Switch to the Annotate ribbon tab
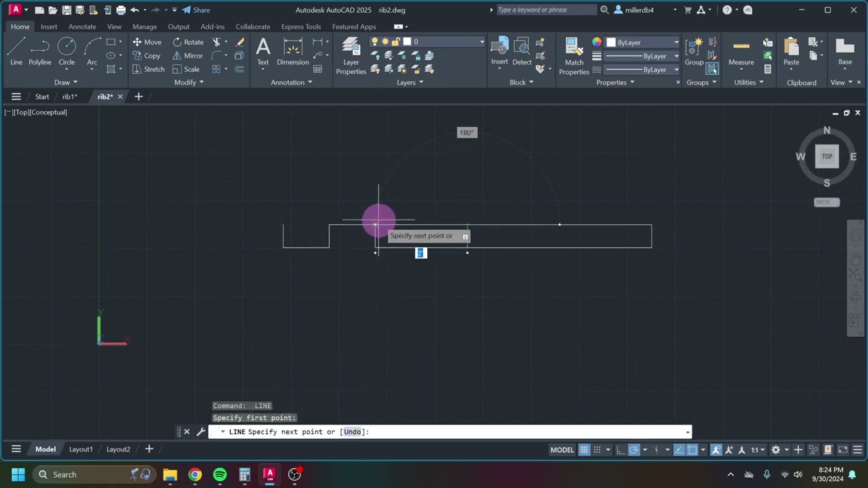This screenshot has width=868, height=488. [82, 27]
